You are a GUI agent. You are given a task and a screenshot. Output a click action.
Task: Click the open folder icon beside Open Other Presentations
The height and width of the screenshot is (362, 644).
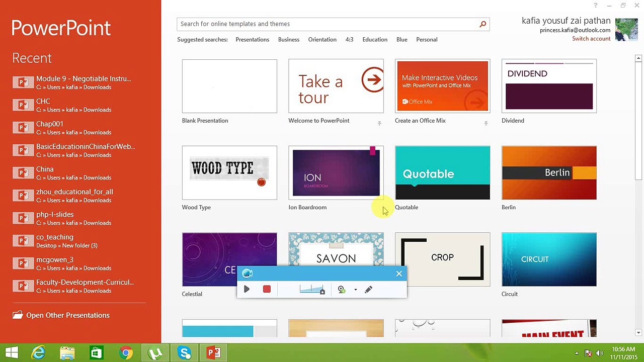click(x=18, y=315)
